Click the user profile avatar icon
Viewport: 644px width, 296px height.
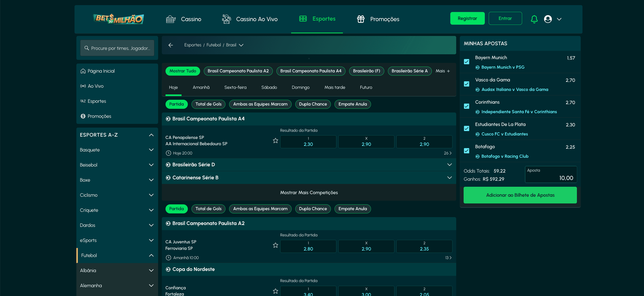547,19
